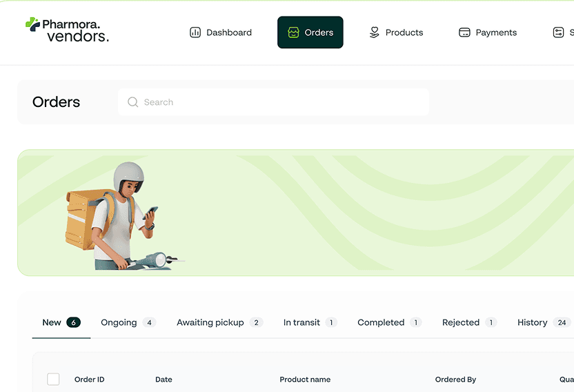Screen dimensions: 574x392
Task: Click the partially visible settings sliders icon
Action: pyautogui.click(x=559, y=32)
